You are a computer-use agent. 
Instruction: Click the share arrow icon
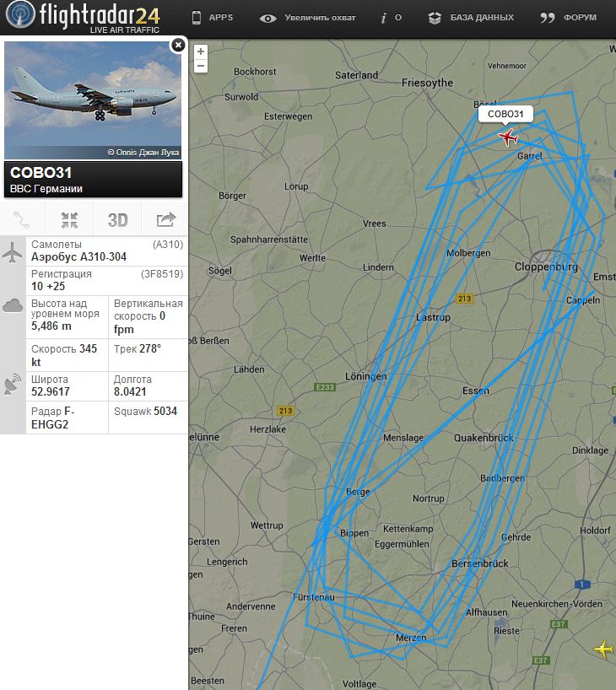click(165, 219)
